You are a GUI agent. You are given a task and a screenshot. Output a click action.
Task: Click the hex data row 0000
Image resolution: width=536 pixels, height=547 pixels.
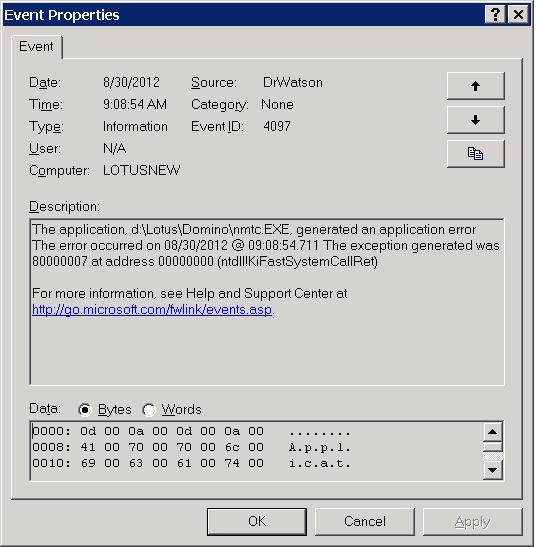(x=191, y=431)
